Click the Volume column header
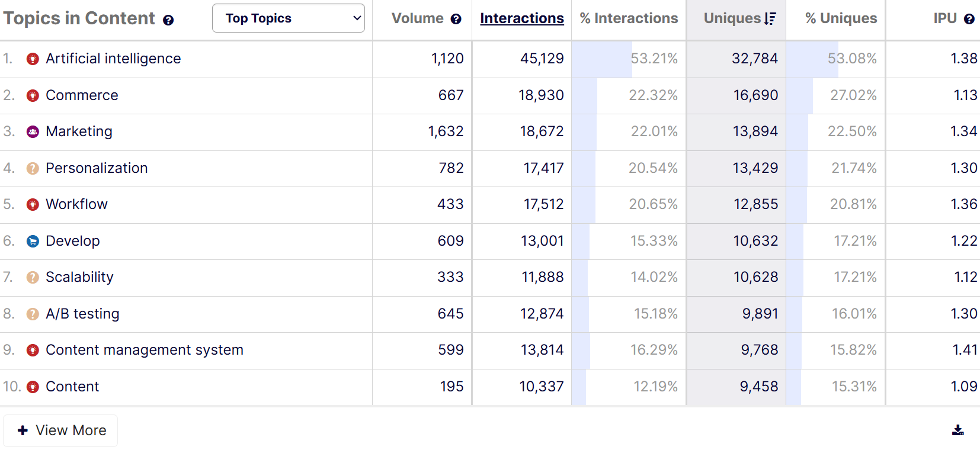Viewport: 980px width, 450px height. (x=418, y=19)
